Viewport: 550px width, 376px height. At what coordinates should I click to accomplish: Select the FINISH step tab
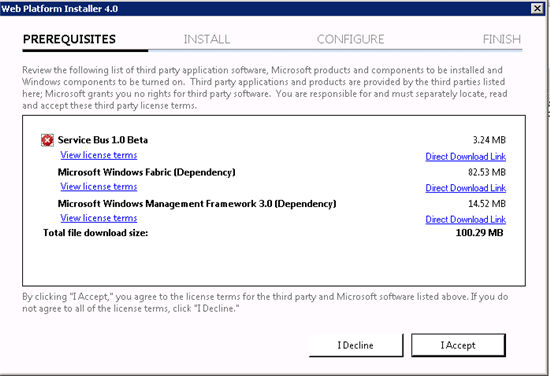pyautogui.click(x=502, y=39)
